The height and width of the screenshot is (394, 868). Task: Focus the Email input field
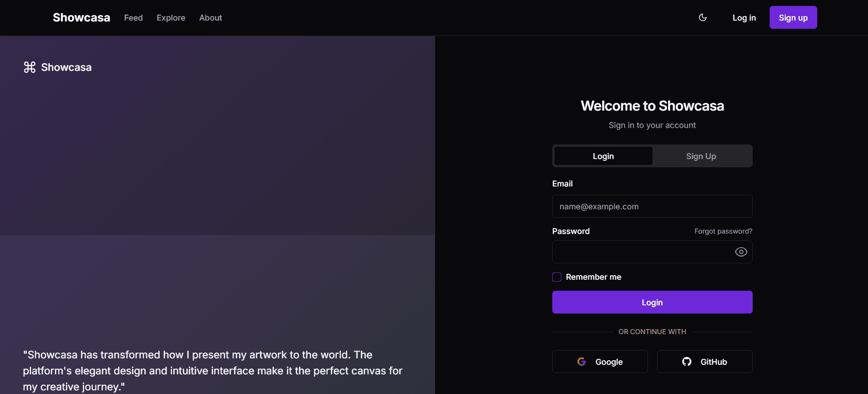tap(652, 206)
